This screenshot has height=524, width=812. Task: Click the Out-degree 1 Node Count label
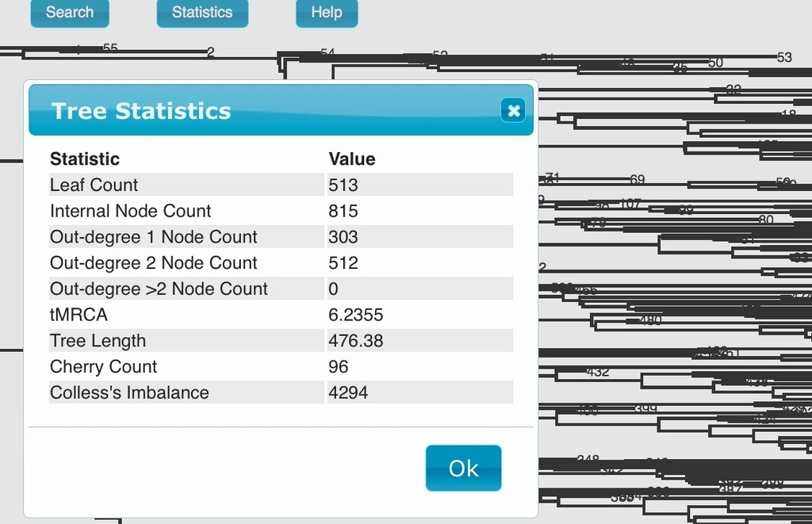pos(153,236)
